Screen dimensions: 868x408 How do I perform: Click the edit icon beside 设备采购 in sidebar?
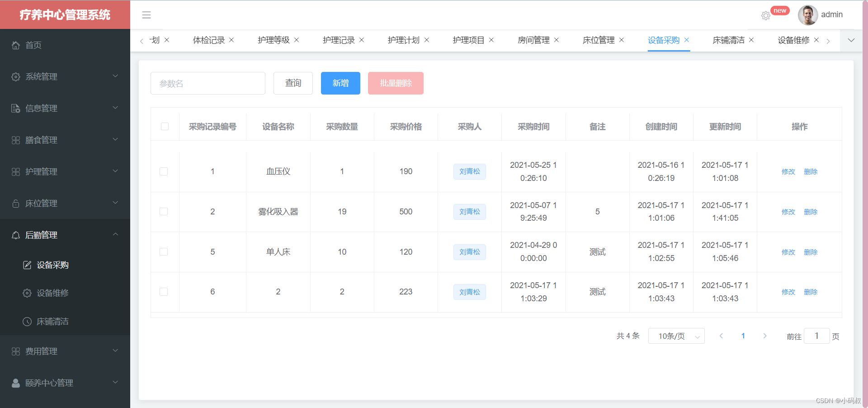(27, 265)
